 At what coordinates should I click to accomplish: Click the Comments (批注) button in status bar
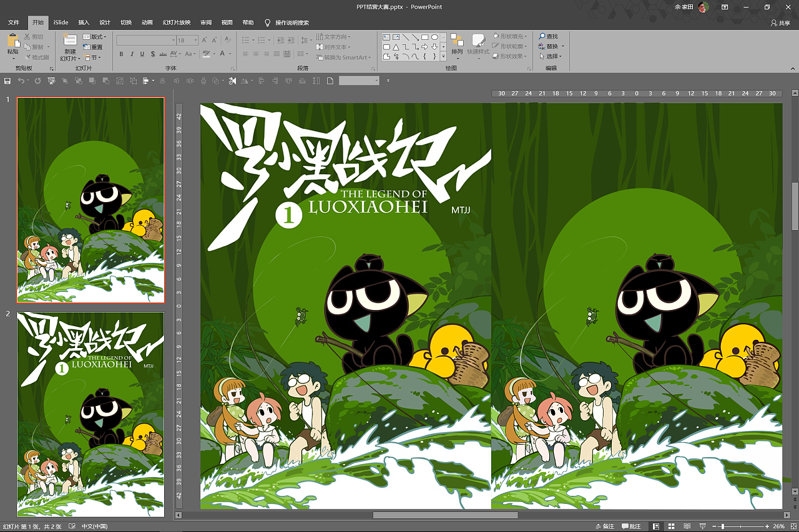coord(631,526)
